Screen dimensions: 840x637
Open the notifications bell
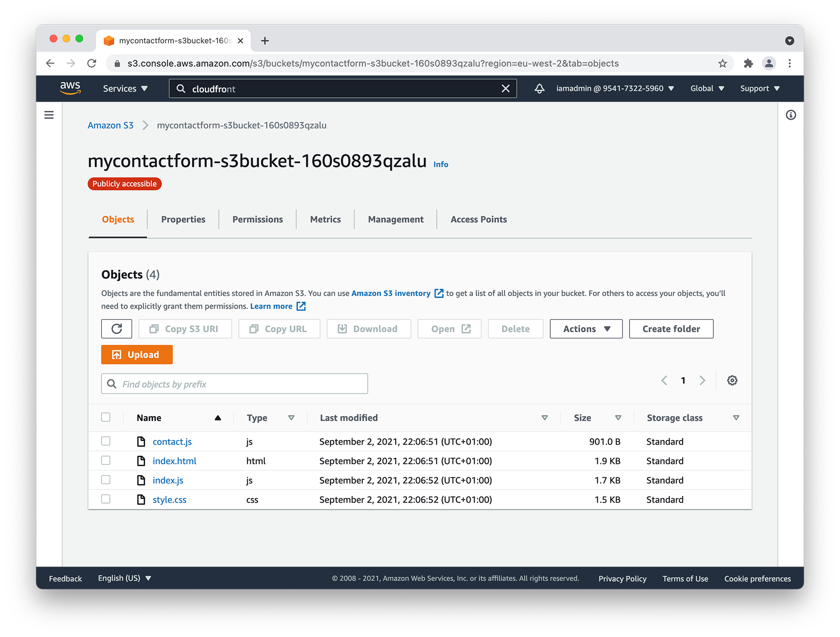pos(539,88)
